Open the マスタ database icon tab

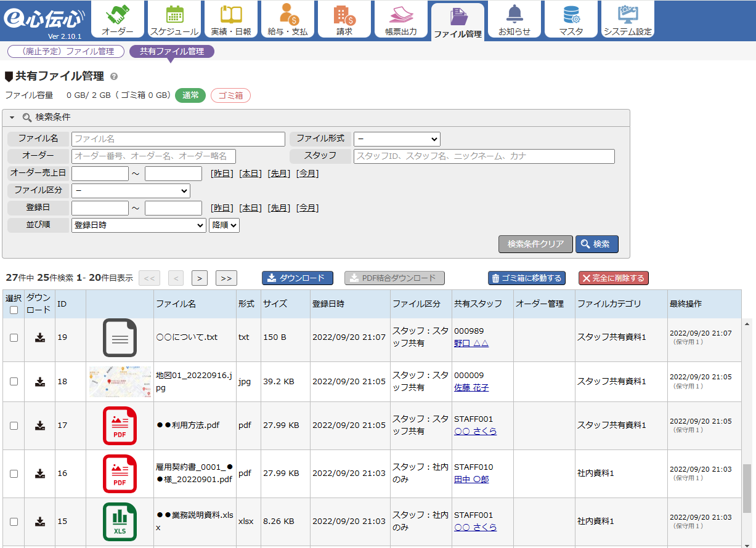pyautogui.click(x=571, y=20)
